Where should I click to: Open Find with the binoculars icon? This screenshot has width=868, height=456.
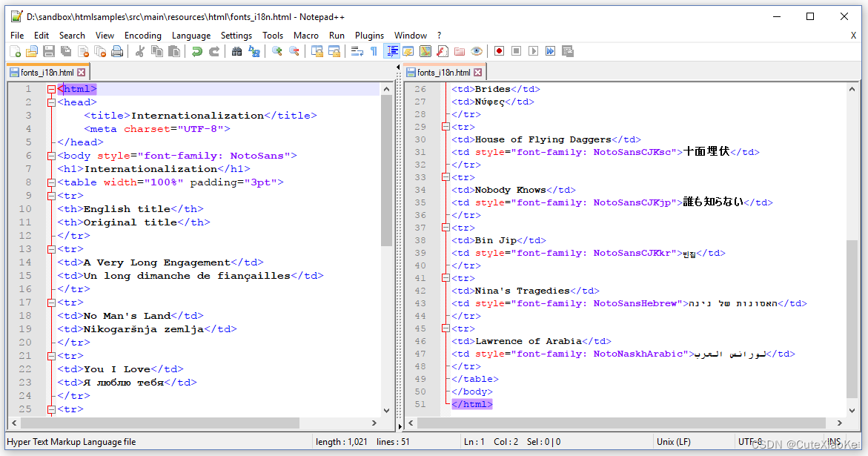click(237, 51)
